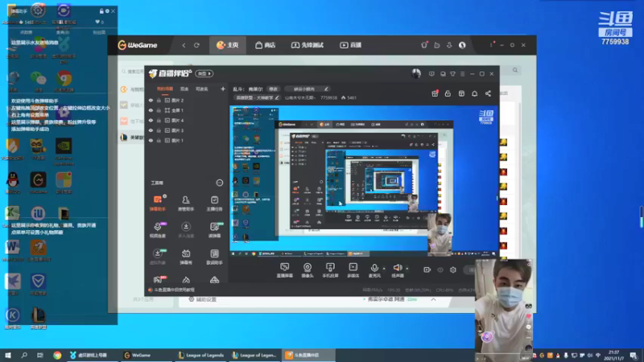Screen dimensions: 644x362
Task: Select the 我的场景 tab
Action: click(x=165, y=89)
